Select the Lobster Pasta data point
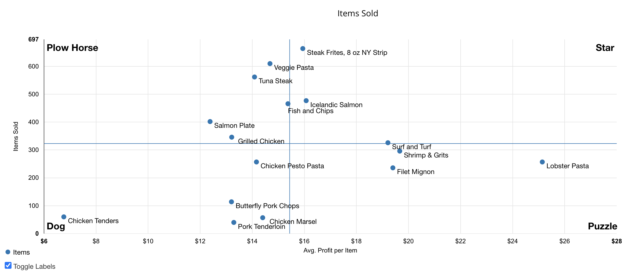This screenshot has height=274, width=644. tap(542, 162)
